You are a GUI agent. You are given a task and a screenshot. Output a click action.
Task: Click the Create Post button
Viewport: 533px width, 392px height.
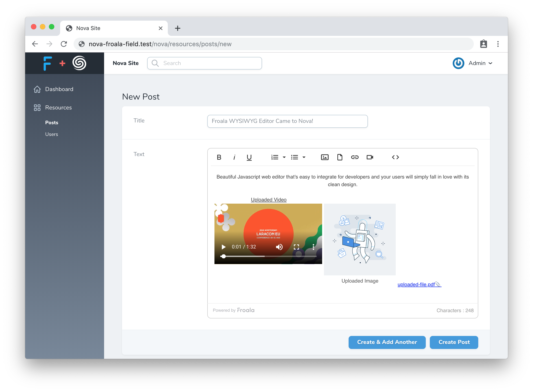(454, 342)
